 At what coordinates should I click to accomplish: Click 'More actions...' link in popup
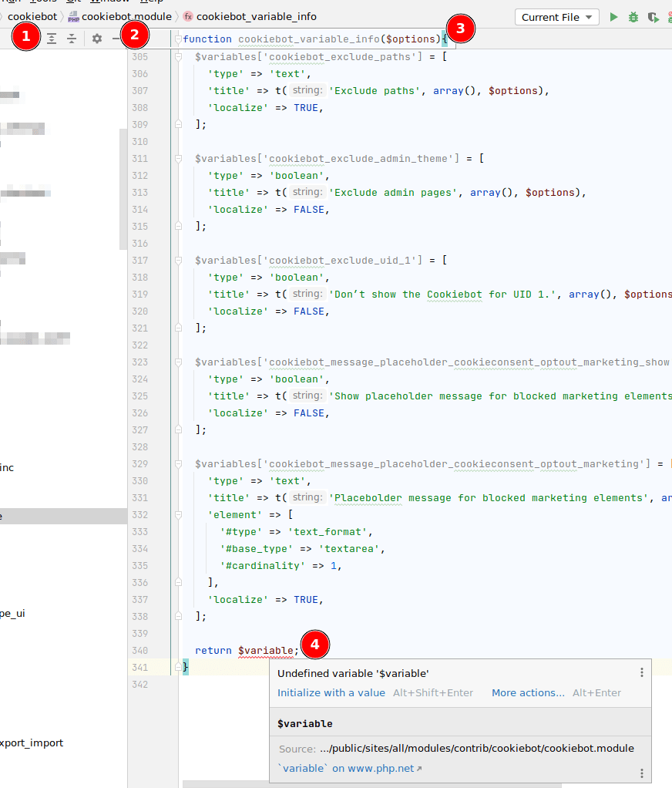click(x=528, y=692)
